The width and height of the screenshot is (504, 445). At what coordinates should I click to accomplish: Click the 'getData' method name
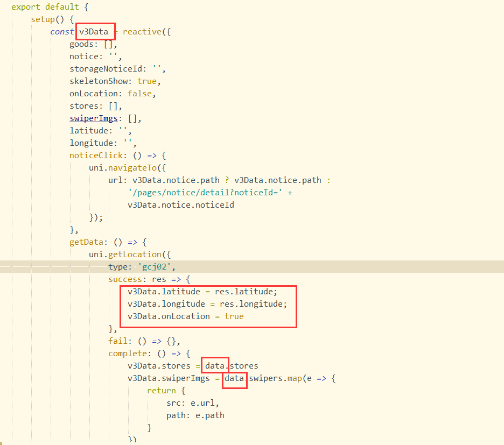pyautogui.click(x=86, y=242)
